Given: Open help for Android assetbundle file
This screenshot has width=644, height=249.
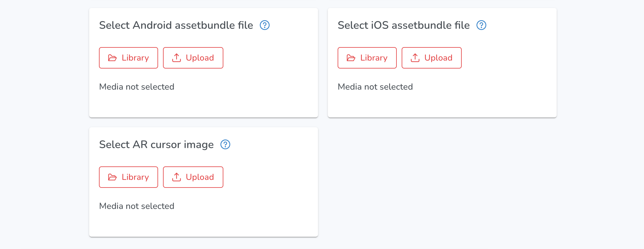Looking at the screenshot, I should [x=265, y=25].
